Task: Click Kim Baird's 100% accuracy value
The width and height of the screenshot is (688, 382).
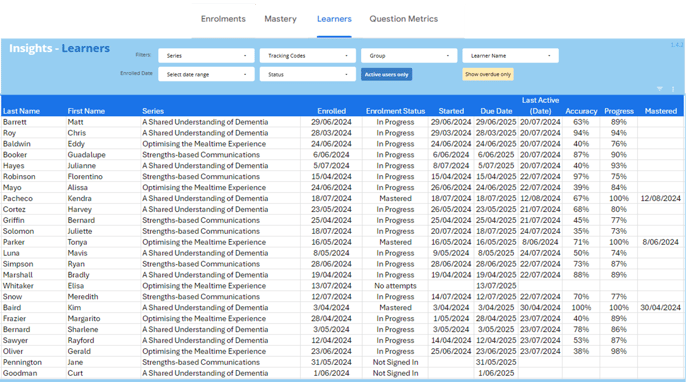Action: (581, 308)
